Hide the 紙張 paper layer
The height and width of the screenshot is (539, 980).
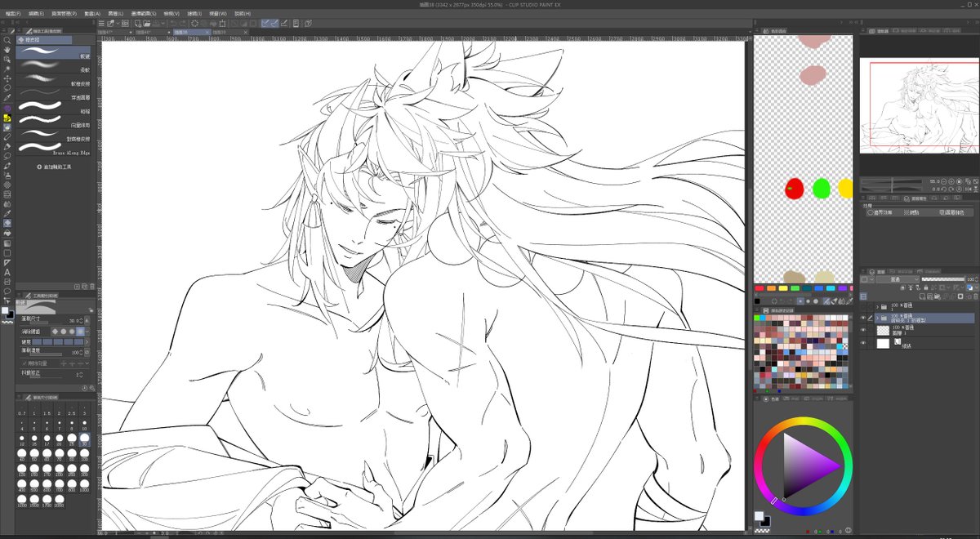click(x=863, y=345)
